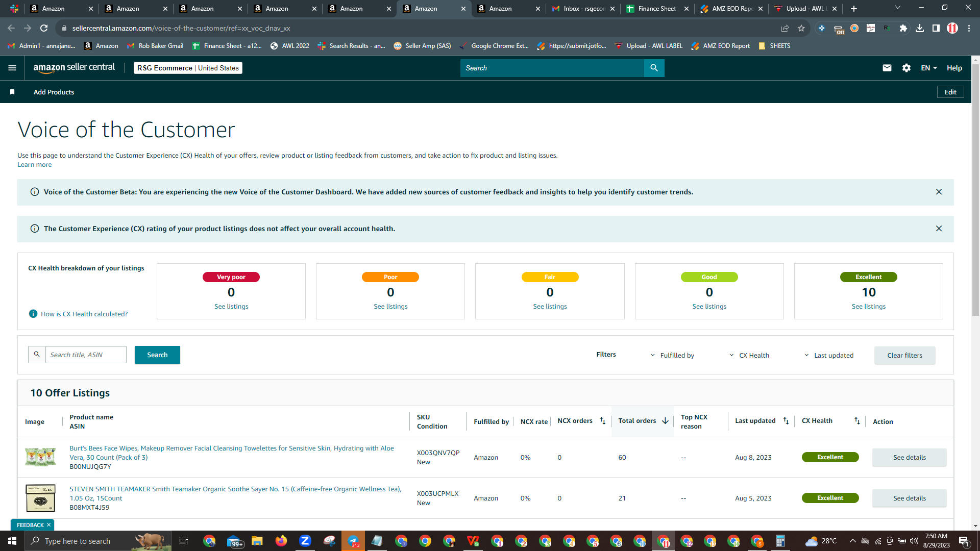Click the RSG Ecommerce | United States account switcher
The image size is (980, 551).
pos(188,68)
